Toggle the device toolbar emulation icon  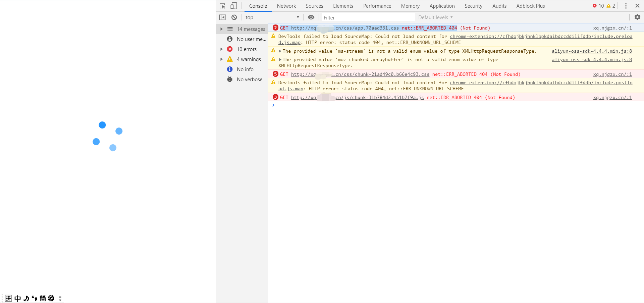pos(233,6)
